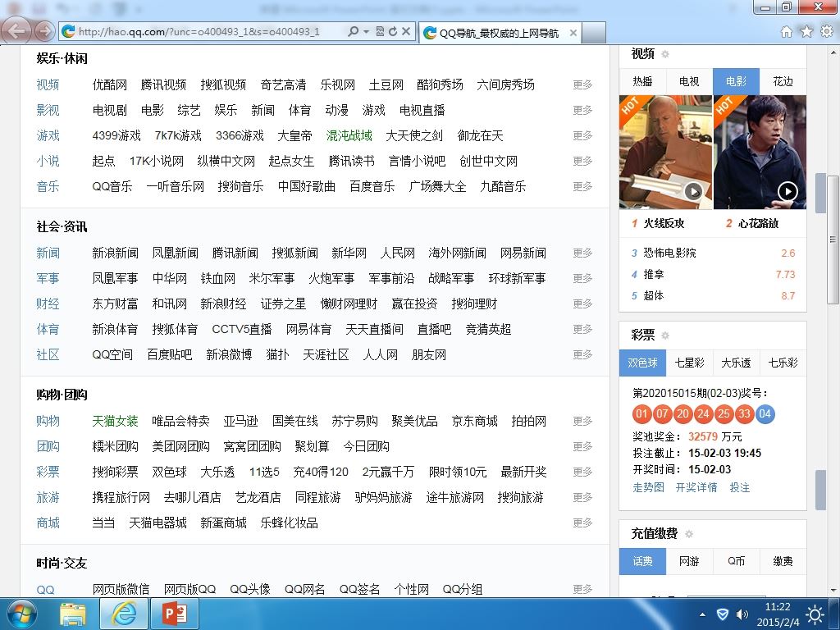Open browser Tools gear icon
Viewport: 840px width, 630px height.
pos(827,32)
